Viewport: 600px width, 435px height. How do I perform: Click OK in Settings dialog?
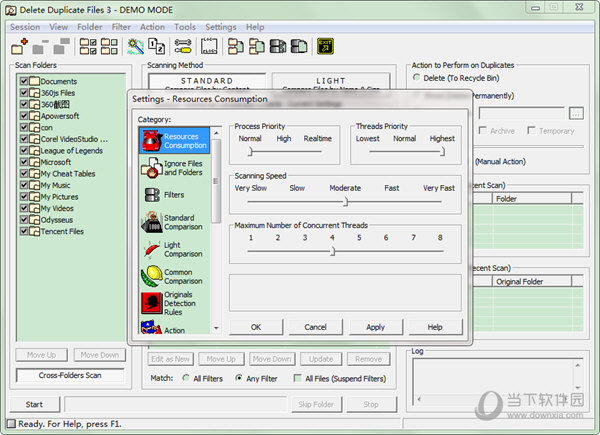click(256, 327)
